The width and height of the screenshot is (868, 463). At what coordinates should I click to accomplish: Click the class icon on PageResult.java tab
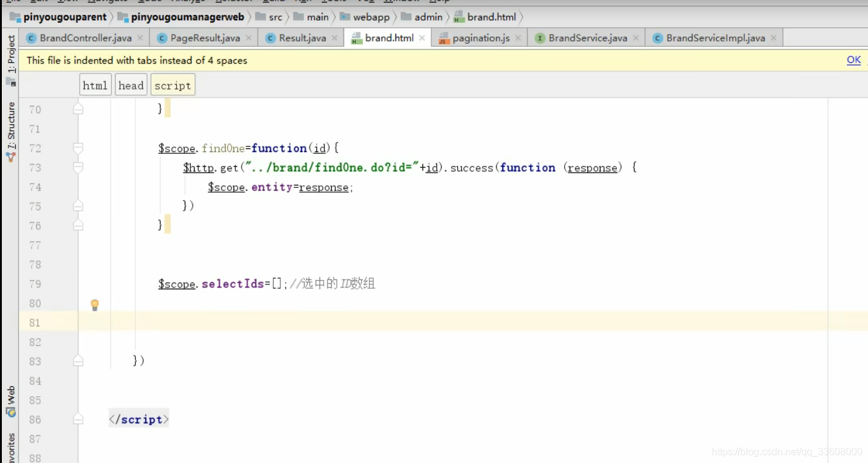click(162, 38)
